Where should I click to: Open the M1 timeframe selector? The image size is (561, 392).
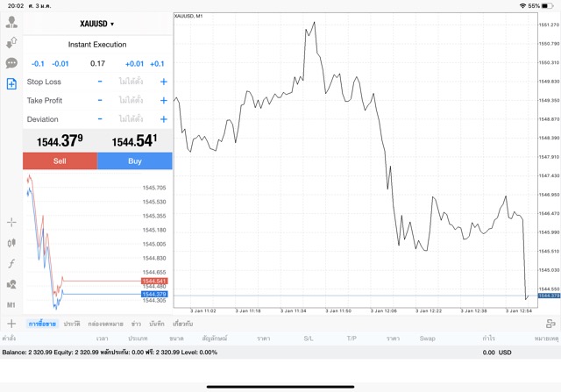pyautogui.click(x=11, y=304)
